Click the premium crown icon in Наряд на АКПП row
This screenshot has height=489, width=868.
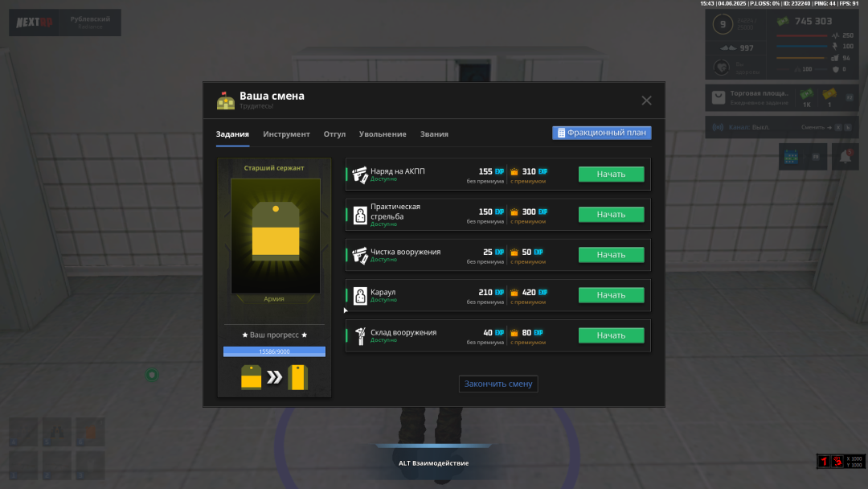(514, 172)
